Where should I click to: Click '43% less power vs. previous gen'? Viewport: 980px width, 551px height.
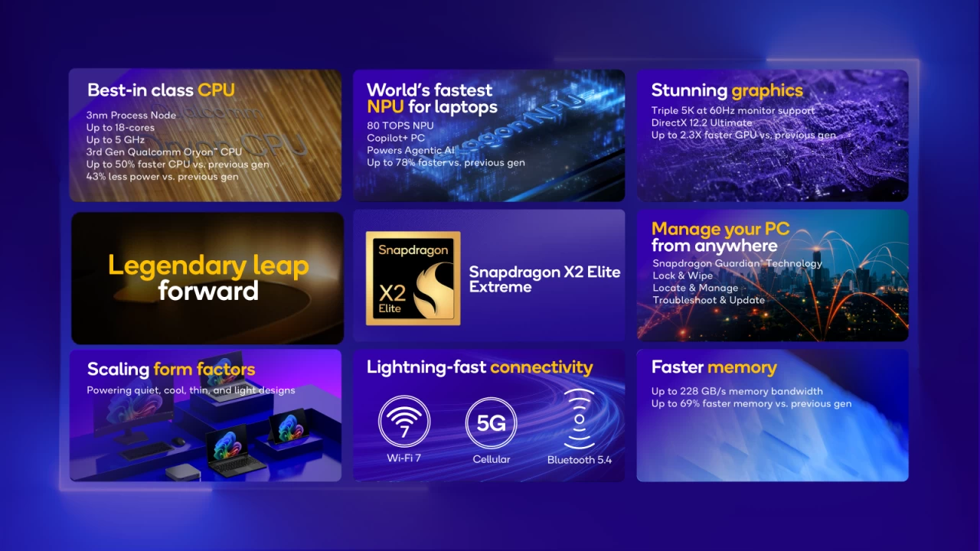coord(162,177)
